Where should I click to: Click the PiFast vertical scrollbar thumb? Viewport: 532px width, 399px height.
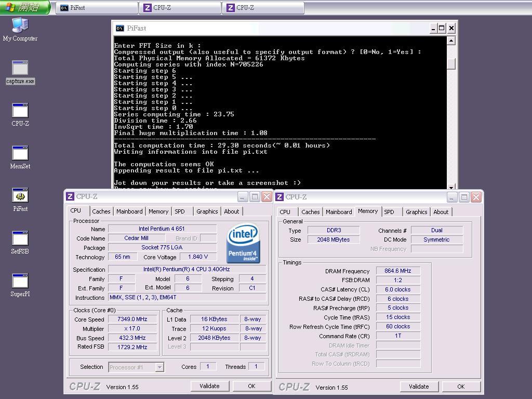[x=451, y=63]
